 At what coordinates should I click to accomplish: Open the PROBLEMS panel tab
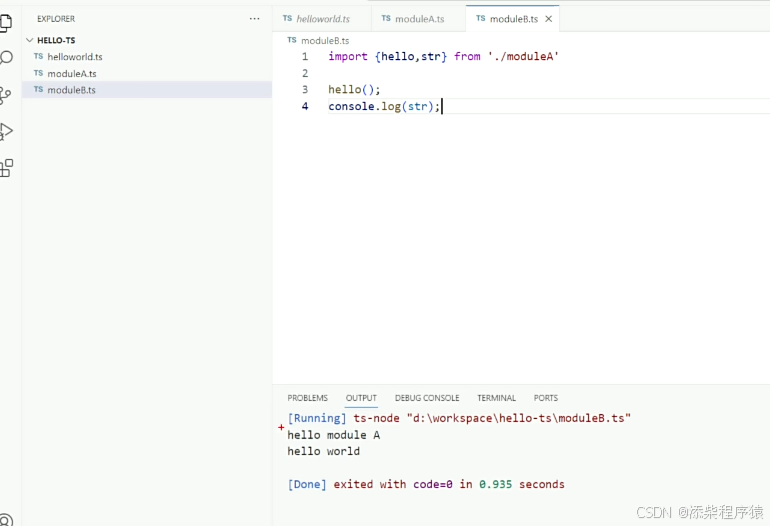(x=307, y=398)
